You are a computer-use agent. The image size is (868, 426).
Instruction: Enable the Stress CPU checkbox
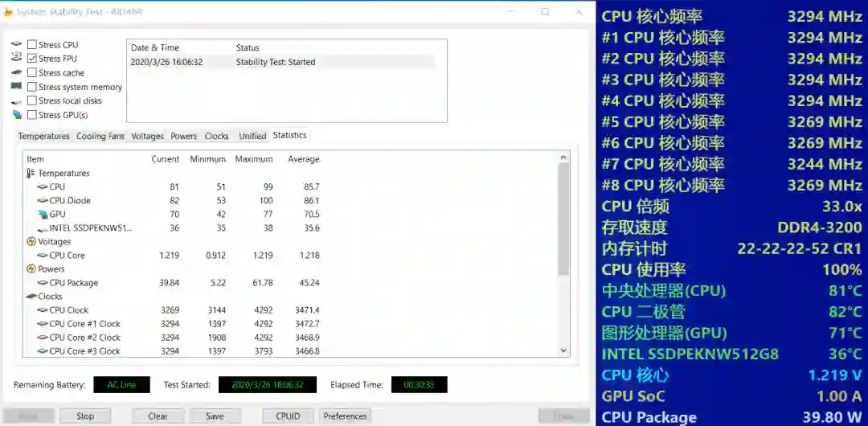coord(32,45)
